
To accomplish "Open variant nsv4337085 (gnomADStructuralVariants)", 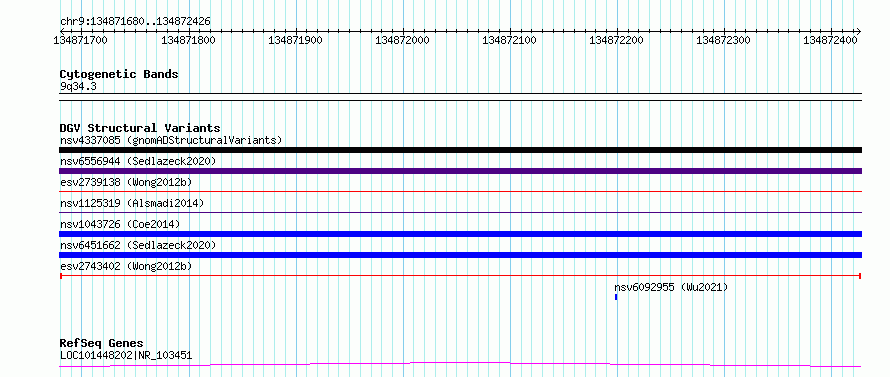I will (171, 140).
